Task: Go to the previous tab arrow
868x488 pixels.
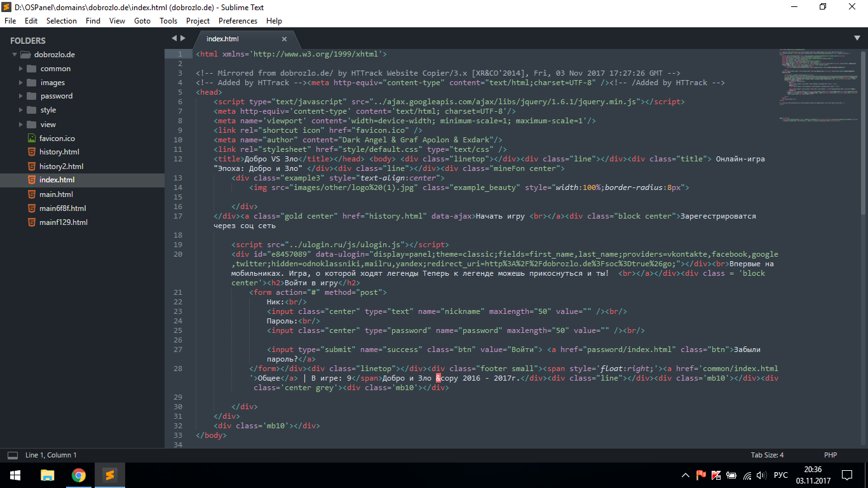Action: (174, 39)
